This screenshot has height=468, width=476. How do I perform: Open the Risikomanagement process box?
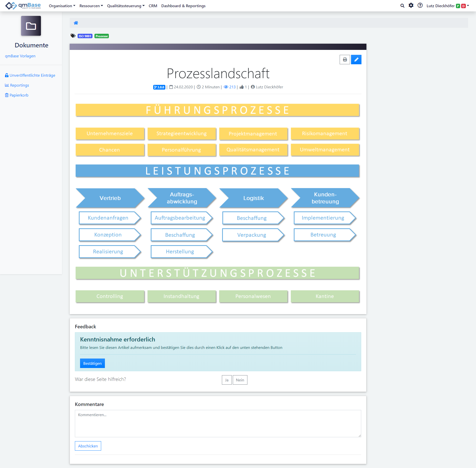[325, 134]
